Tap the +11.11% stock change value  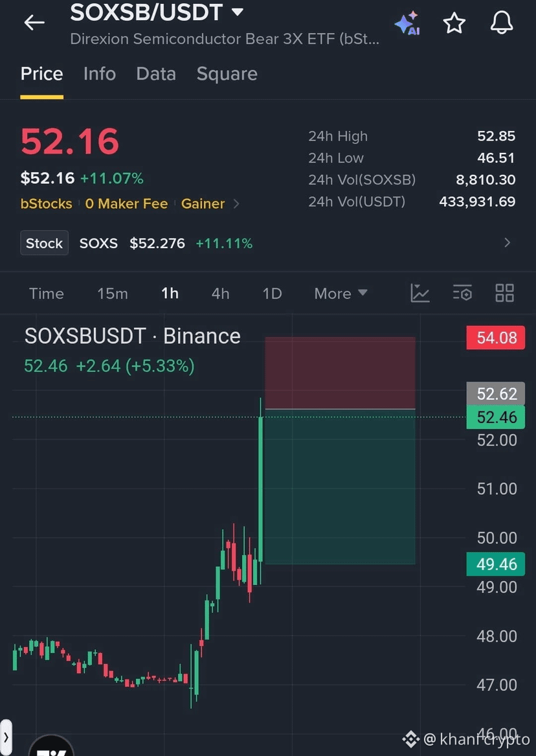(224, 243)
